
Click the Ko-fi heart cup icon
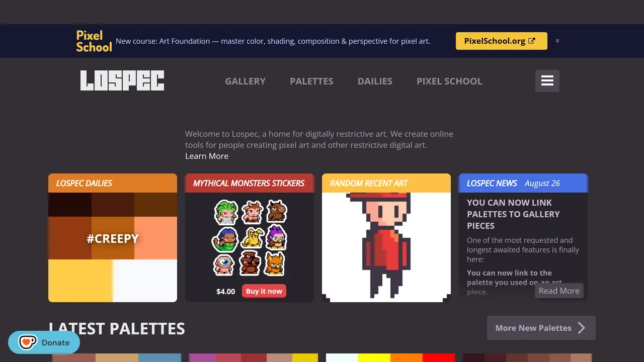coord(27,342)
